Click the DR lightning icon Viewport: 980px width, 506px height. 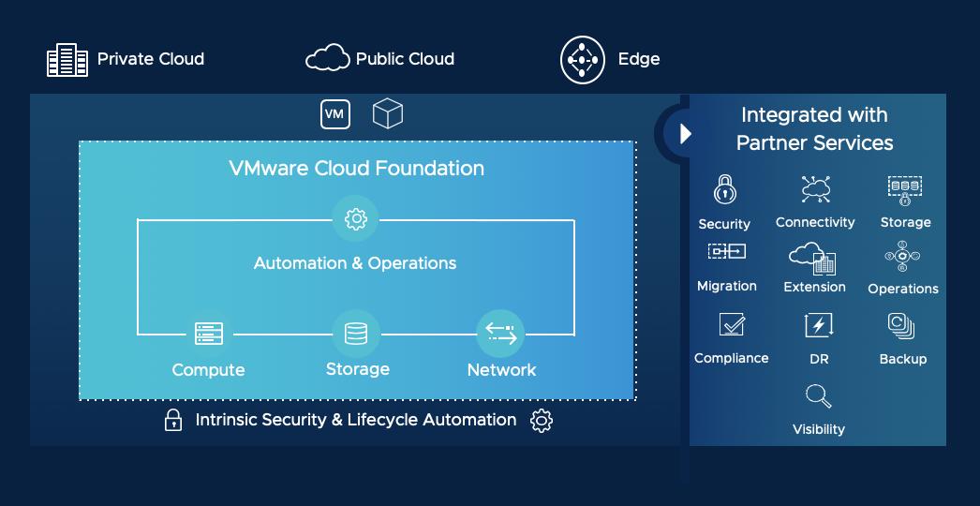(819, 325)
